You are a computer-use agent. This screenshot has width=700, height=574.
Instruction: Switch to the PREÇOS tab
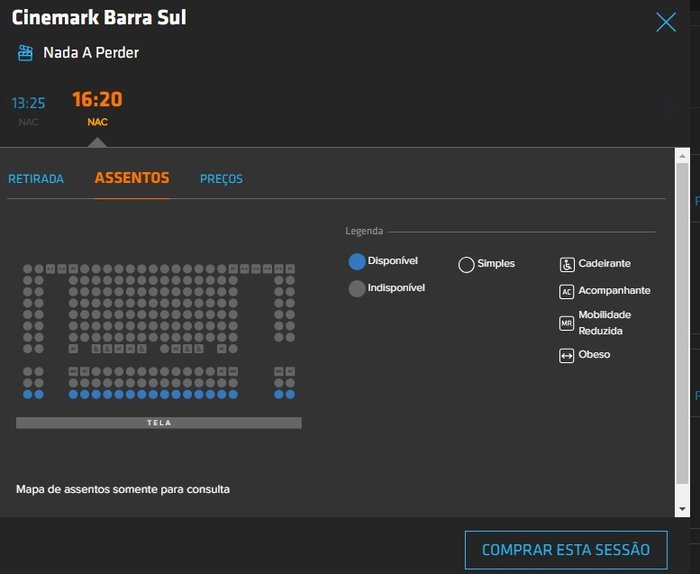[x=221, y=179]
